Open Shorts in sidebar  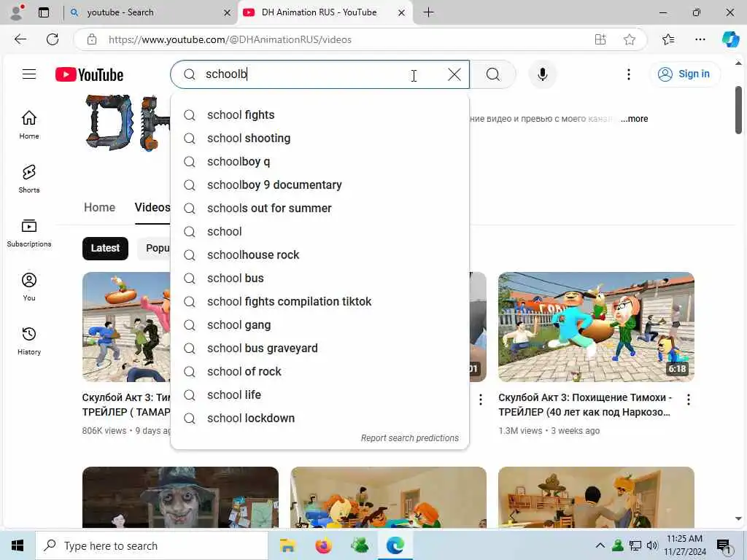(x=29, y=179)
